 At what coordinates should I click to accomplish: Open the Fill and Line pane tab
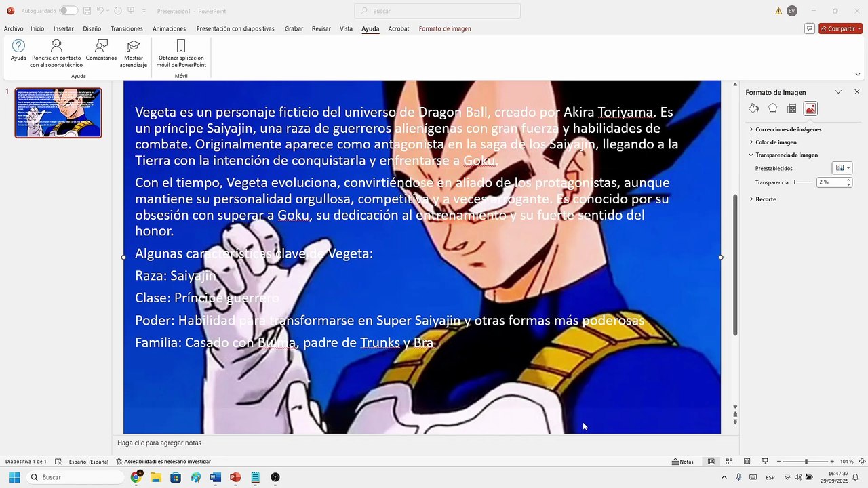753,108
